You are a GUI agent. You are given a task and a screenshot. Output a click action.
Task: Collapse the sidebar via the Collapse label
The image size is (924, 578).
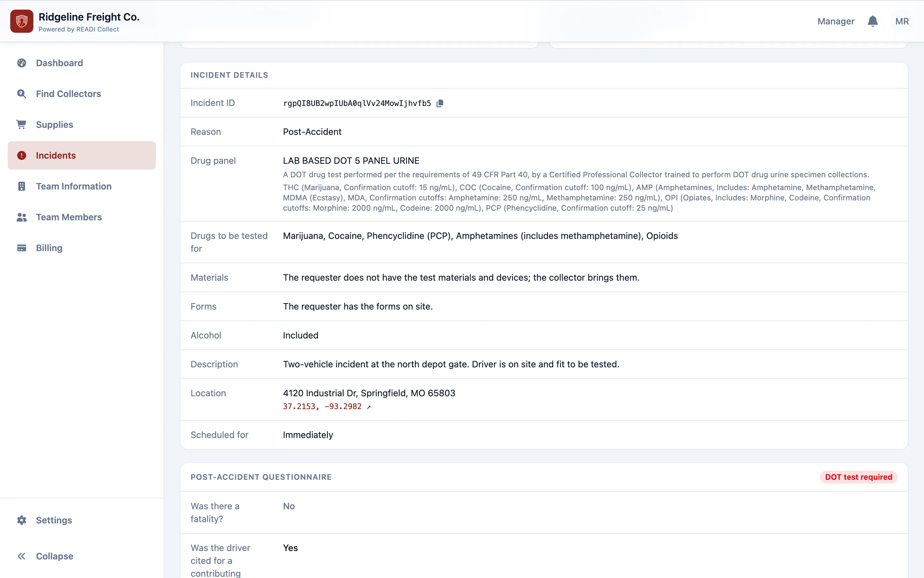pyautogui.click(x=55, y=556)
